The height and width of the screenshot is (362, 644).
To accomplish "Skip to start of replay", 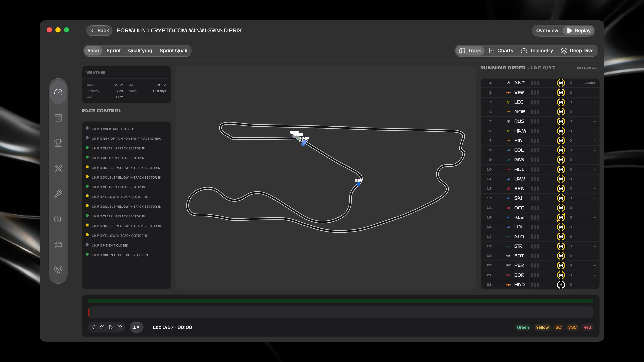I will (x=93, y=327).
